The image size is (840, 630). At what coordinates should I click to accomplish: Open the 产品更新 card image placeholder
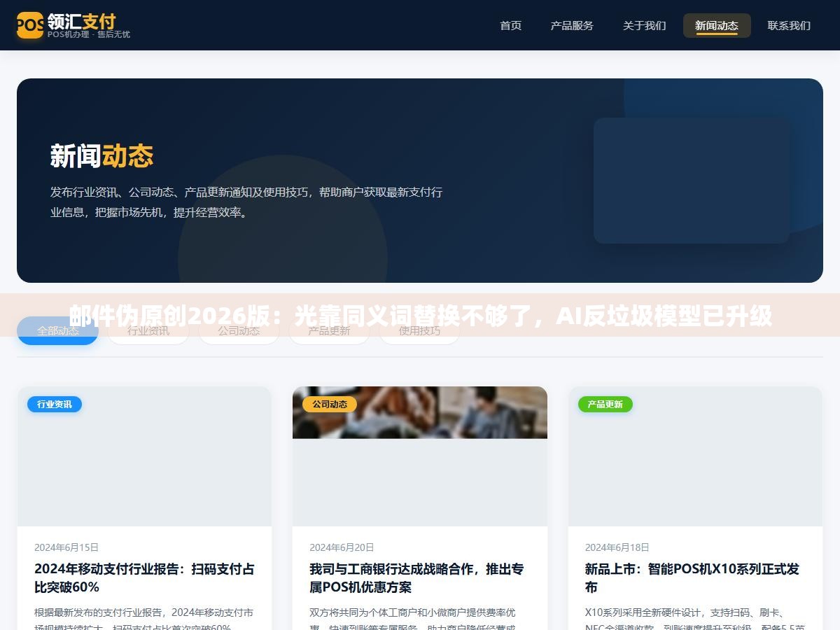[x=695, y=456]
